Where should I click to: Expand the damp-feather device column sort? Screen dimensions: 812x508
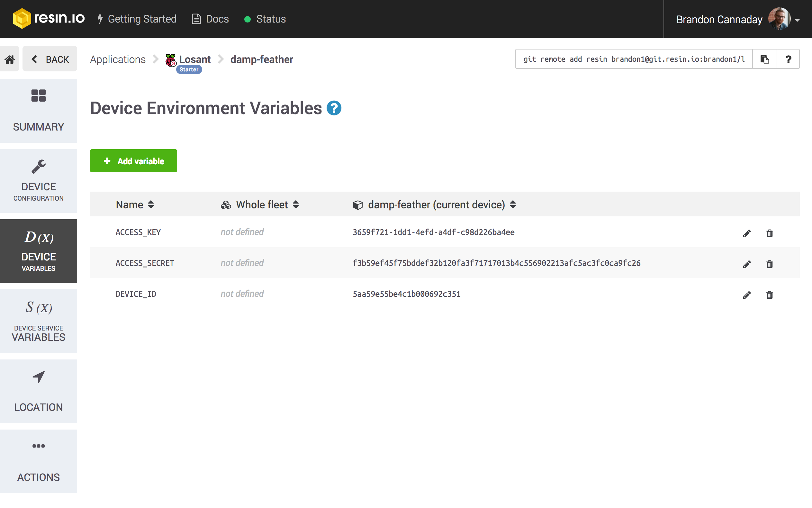(513, 204)
